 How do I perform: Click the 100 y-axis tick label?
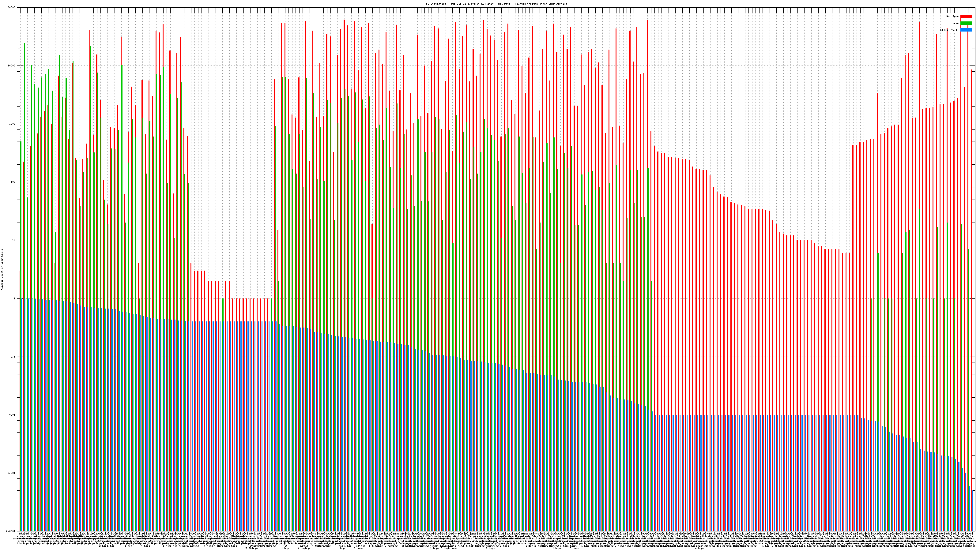(x=13, y=182)
